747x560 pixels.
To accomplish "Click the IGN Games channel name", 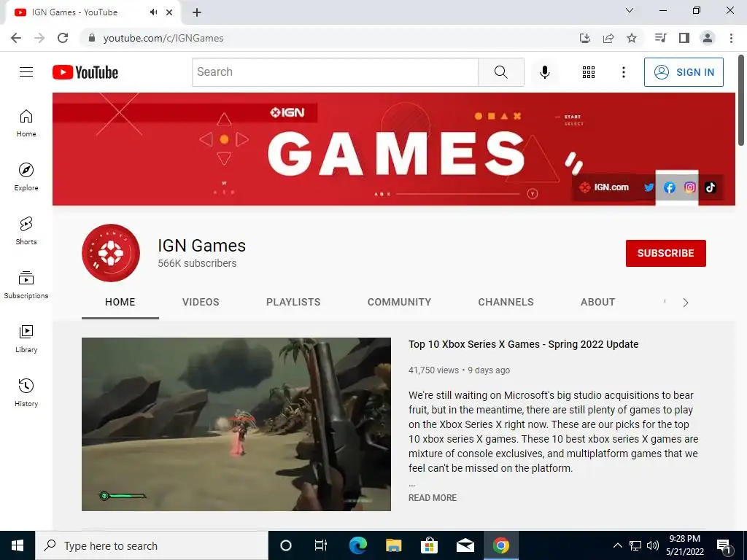I will pyautogui.click(x=201, y=246).
